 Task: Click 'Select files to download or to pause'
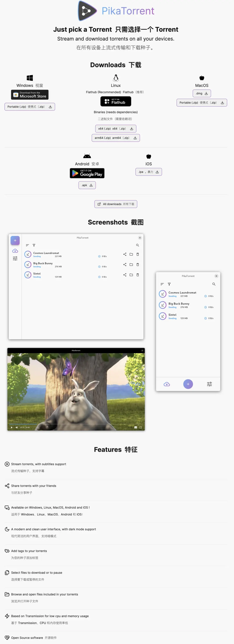point(37,573)
